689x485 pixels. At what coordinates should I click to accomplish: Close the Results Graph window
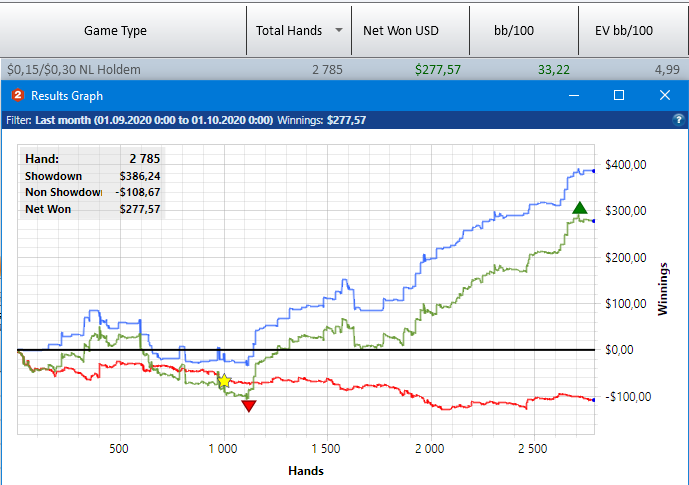pos(665,95)
